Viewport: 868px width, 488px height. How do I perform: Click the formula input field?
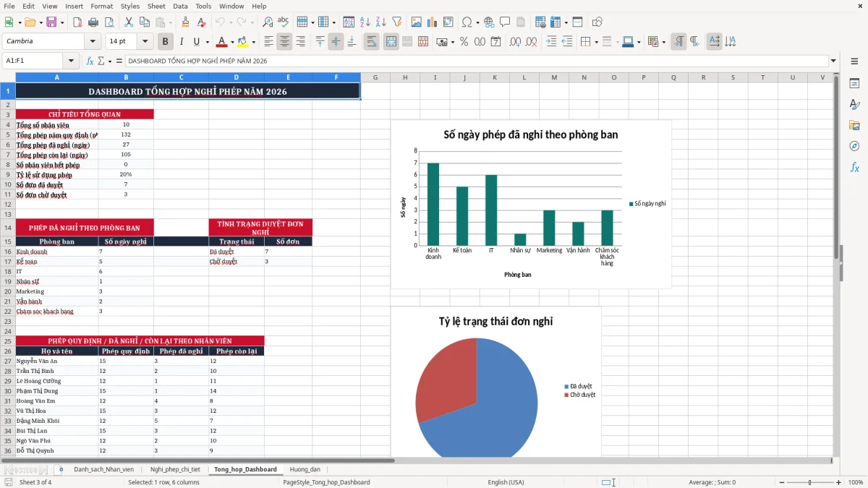477,61
